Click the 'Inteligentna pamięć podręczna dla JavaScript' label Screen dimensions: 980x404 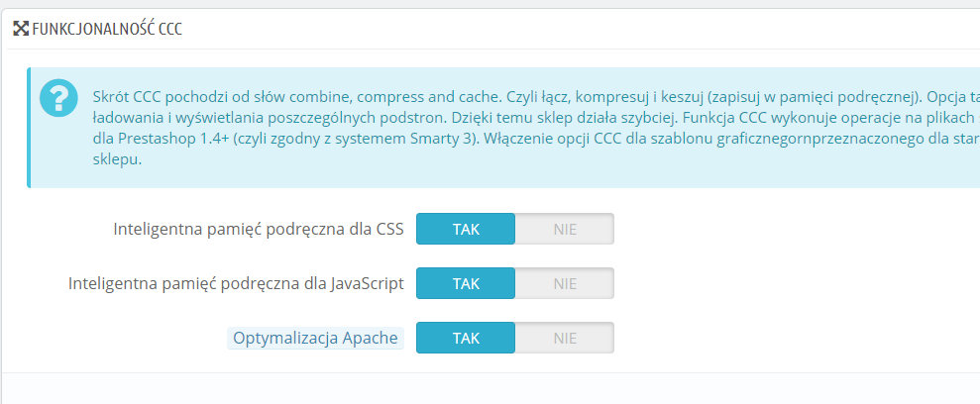(x=236, y=283)
